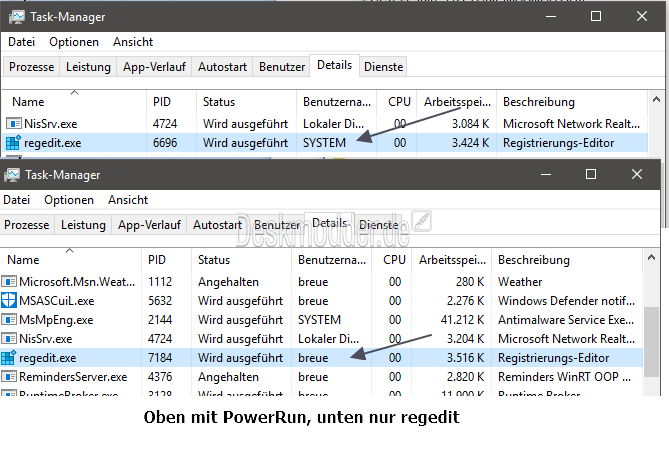
Task: Open Optionen menu in upper Task-Manager
Action: (x=74, y=42)
